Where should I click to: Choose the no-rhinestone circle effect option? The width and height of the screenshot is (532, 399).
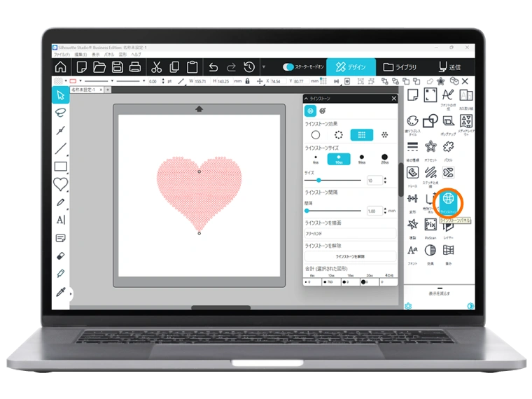pyautogui.click(x=316, y=134)
